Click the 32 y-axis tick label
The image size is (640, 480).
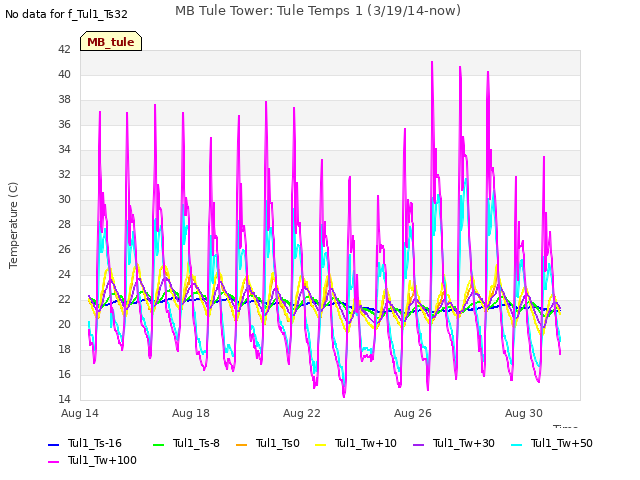64,174
